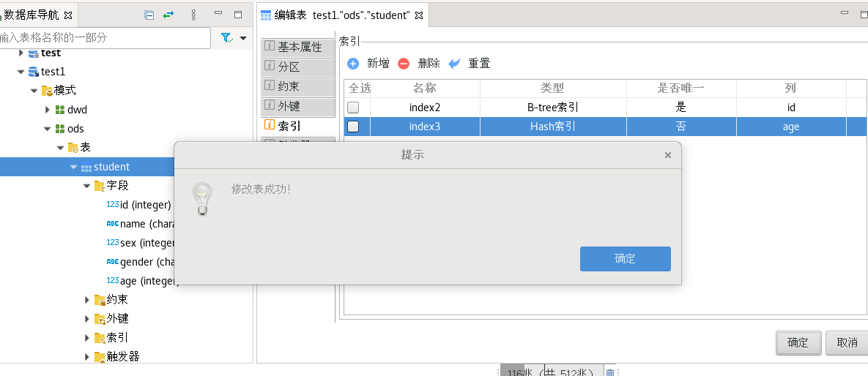Open the dropdown arrow beside the filter

pyautogui.click(x=243, y=38)
